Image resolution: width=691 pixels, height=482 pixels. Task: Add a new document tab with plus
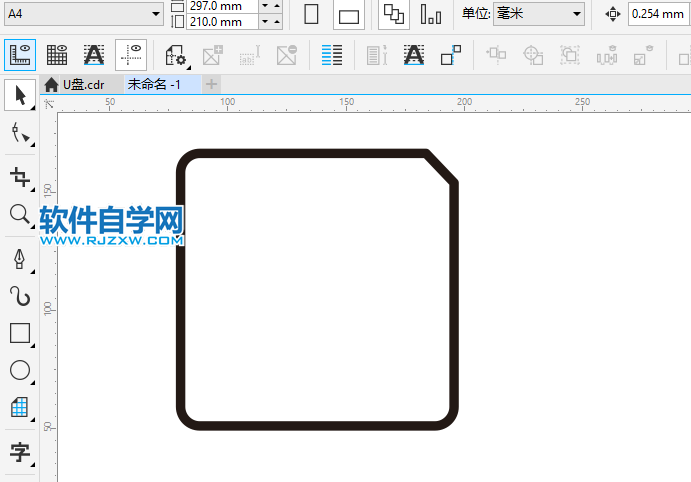pyautogui.click(x=212, y=84)
